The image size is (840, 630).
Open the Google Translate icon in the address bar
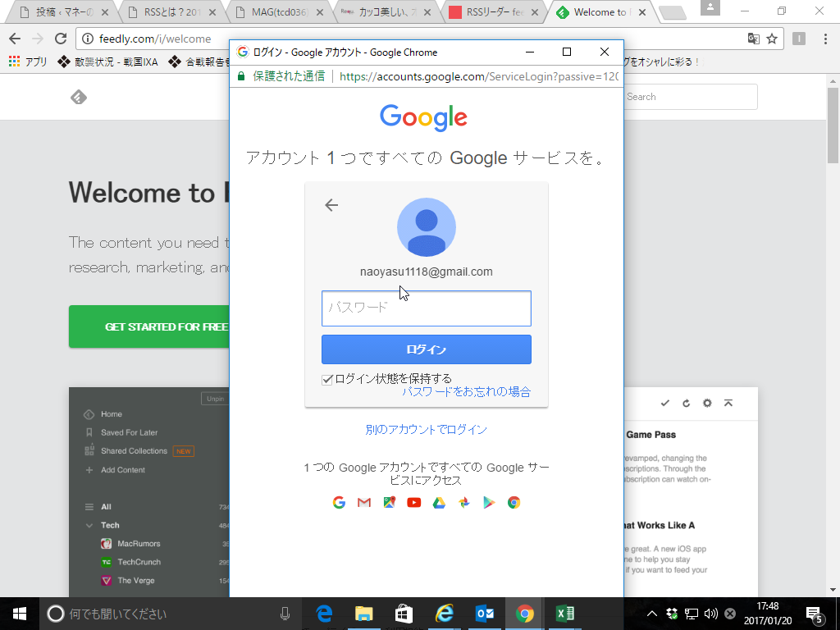click(753, 39)
